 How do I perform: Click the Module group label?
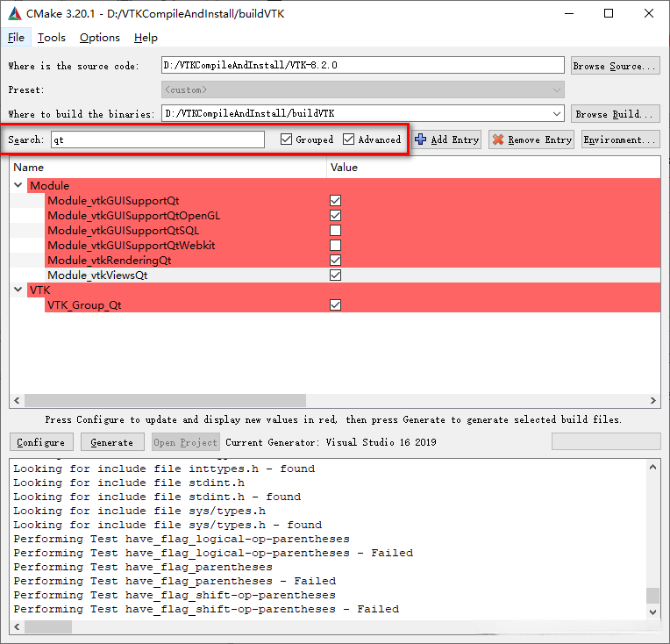click(x=50, y=186)
